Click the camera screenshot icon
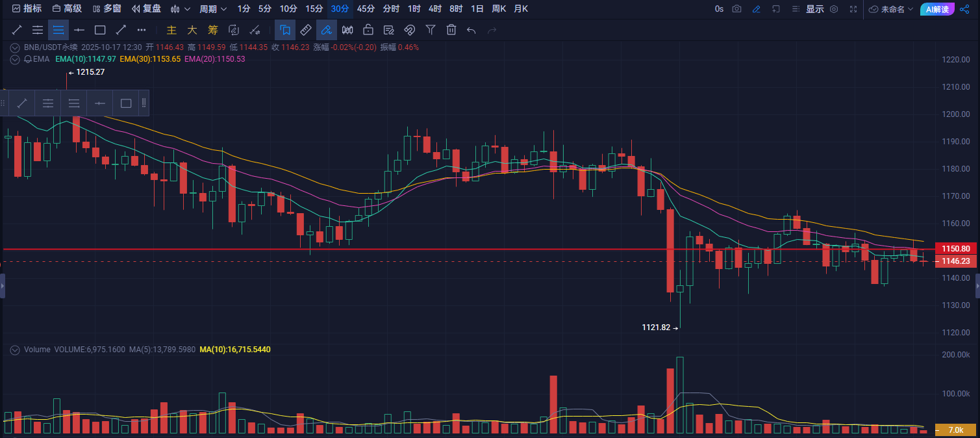This screenshot has width=980, height=438. [x=736, y=9]
